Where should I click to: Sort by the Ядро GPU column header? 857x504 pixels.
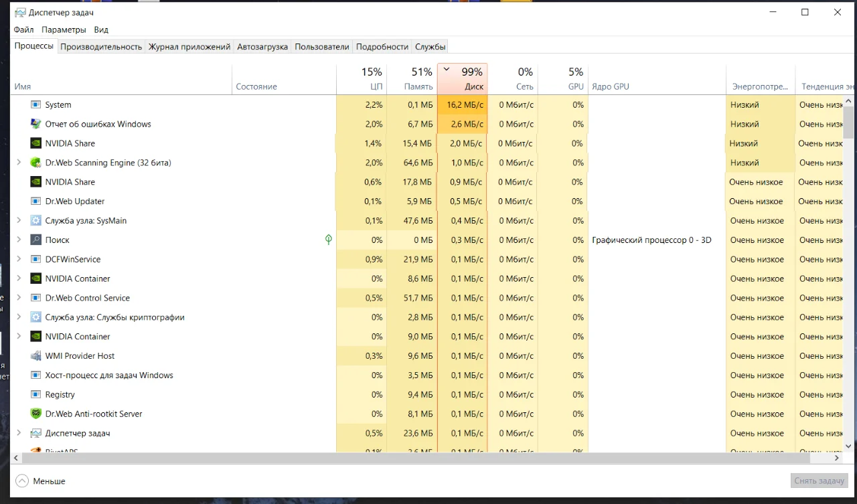pos(657,79)
